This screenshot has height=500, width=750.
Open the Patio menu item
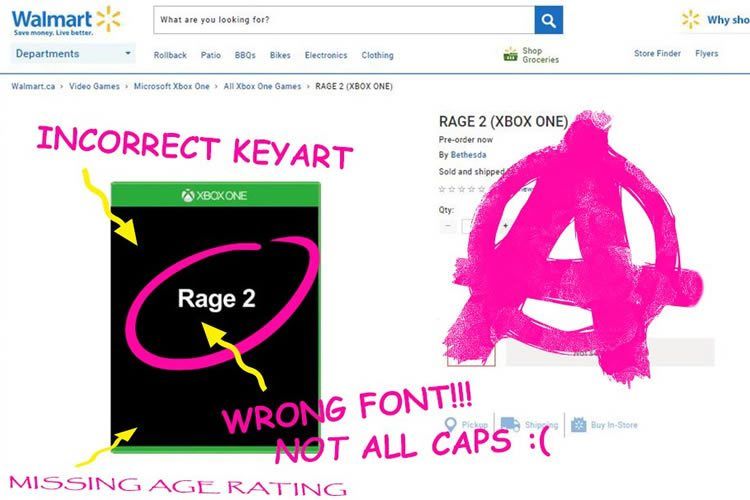[x=211, y=55]
